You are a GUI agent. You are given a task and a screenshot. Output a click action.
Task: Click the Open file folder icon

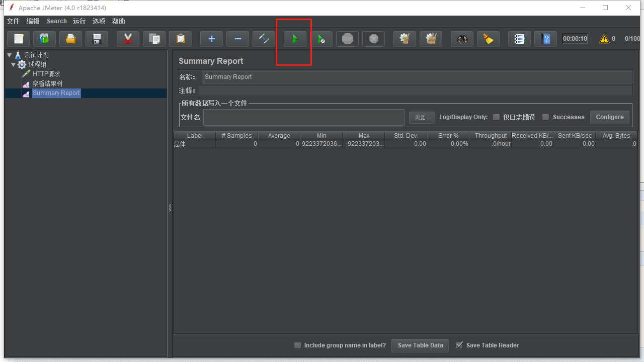pyautogui.click(x=71, y=39)
